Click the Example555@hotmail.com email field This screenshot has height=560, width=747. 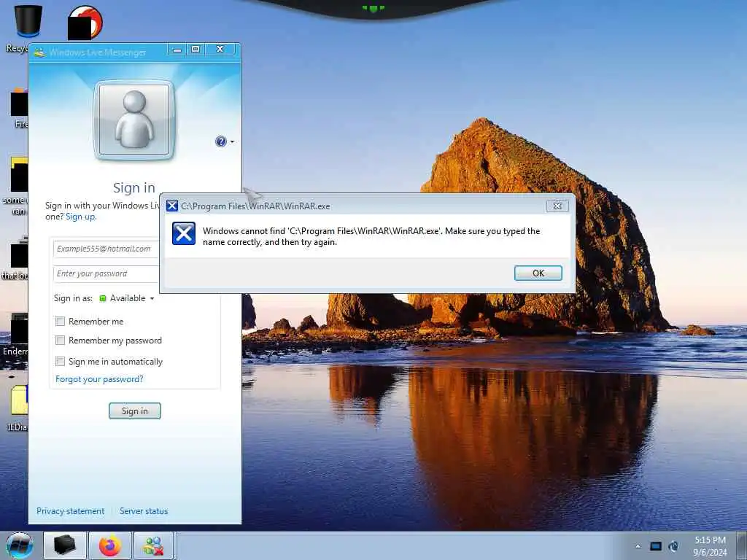tap(107, 249)
